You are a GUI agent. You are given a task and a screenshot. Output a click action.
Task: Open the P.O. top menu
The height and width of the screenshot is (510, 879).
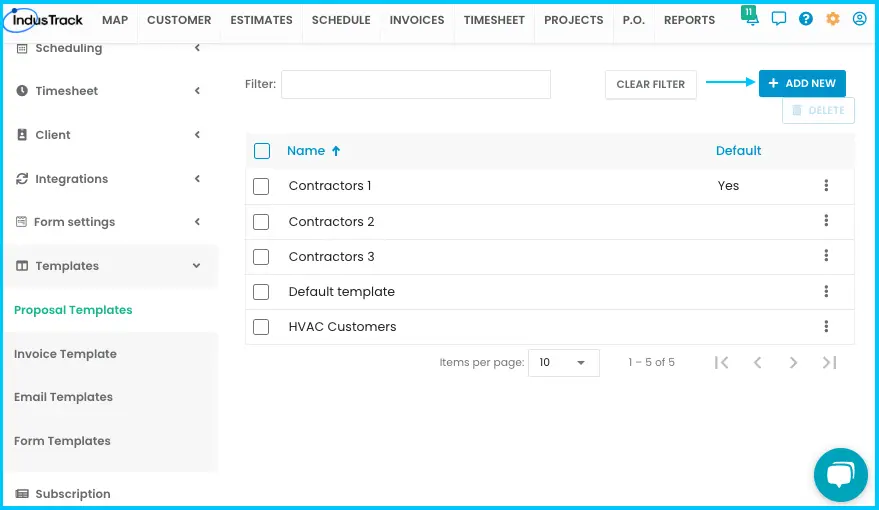tap(633, 20)
